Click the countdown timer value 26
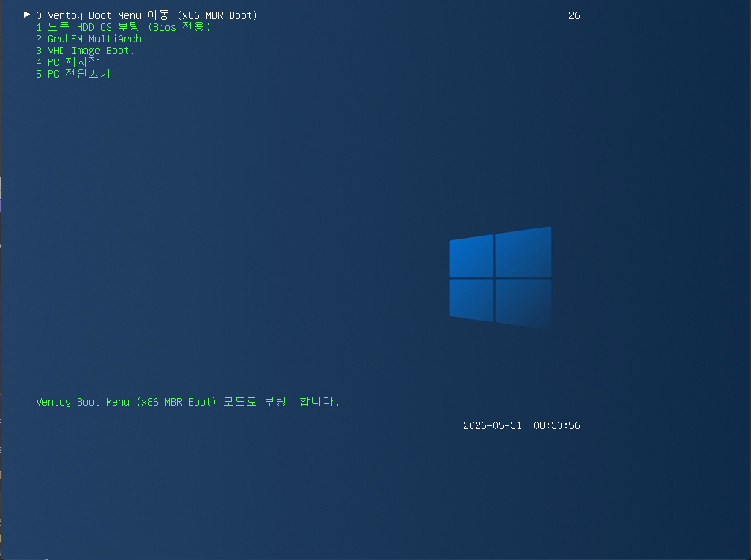Viewport: 751px width, 560px height. pyautogui.click(x=575, y=16)
